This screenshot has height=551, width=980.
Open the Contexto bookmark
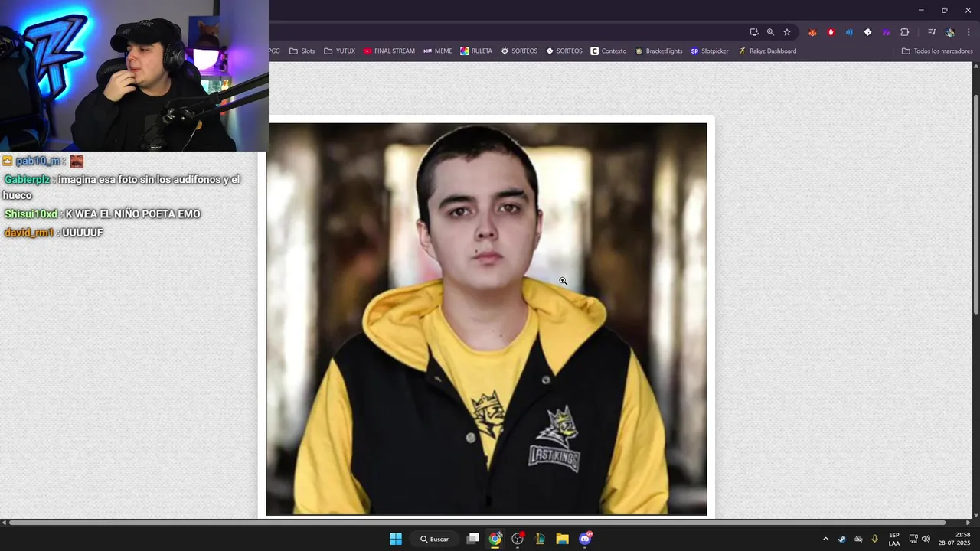click(x=609, y=51)
